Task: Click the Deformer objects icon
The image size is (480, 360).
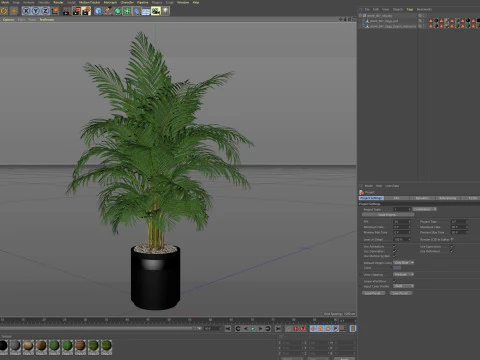Action: tap(137, 11)
